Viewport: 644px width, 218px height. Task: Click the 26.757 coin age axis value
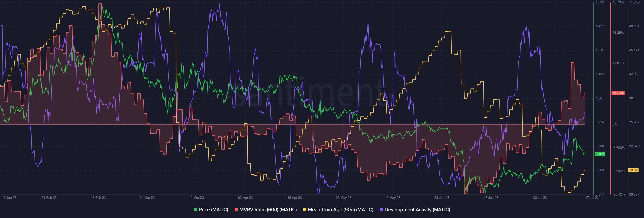tap(634, 194)
